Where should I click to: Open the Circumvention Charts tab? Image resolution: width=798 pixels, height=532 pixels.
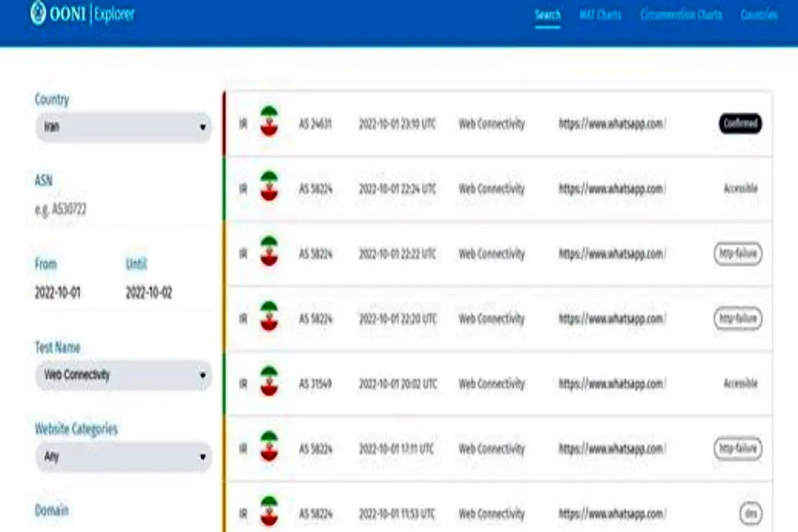click(x=681, y=15)
